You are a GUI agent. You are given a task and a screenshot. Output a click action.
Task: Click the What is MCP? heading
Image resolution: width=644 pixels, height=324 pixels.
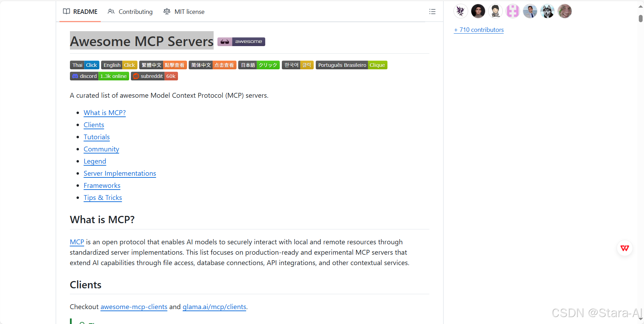(x=102, y=220)
